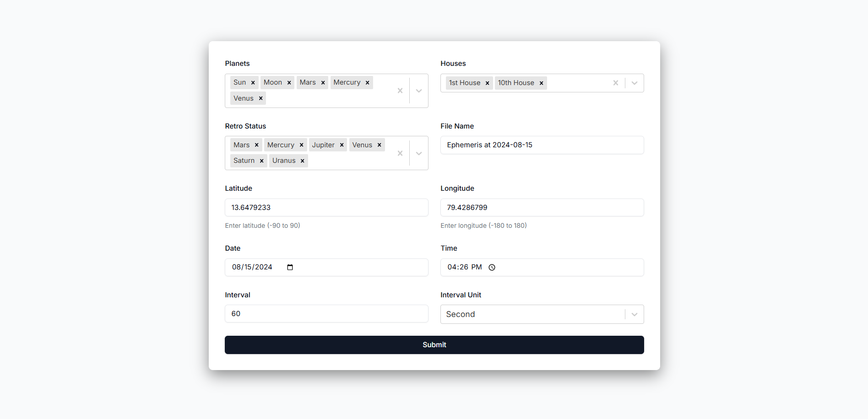
Task: Open the Retro Status dropdown
Action: coord(419,153)
